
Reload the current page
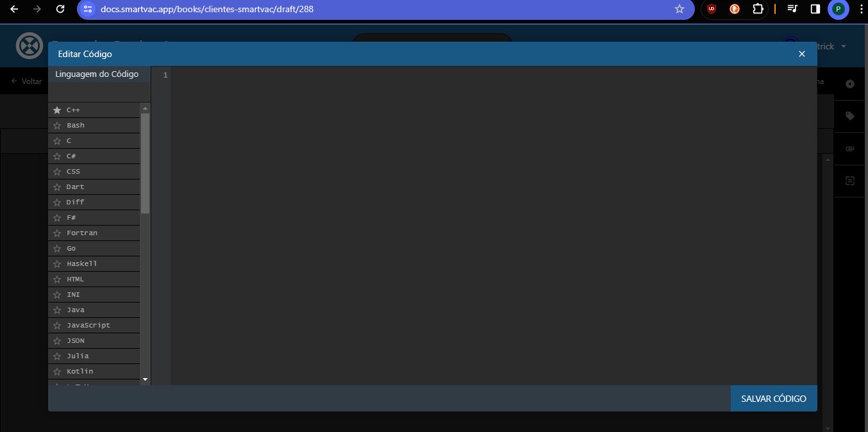[x=60, y=9]
